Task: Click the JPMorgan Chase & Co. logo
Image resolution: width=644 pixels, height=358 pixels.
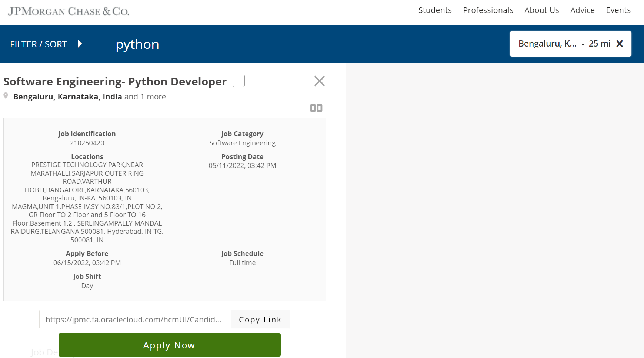Action: [x=69, y=11]
